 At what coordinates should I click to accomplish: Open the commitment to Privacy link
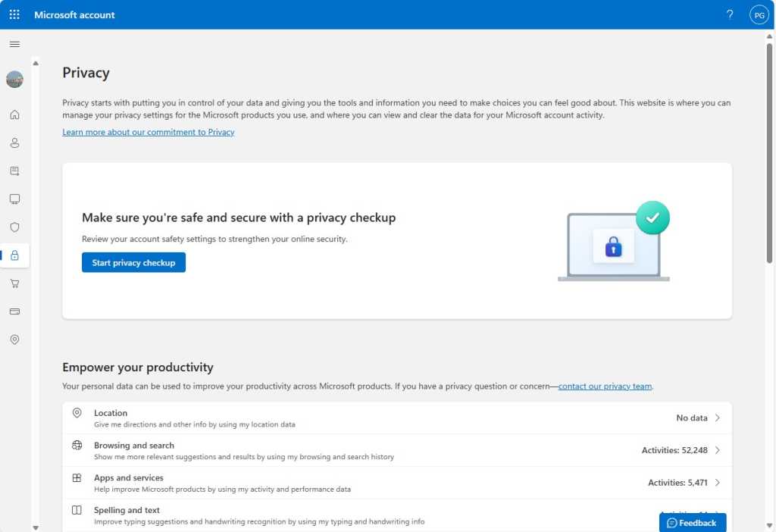click(x=149, y=132)
